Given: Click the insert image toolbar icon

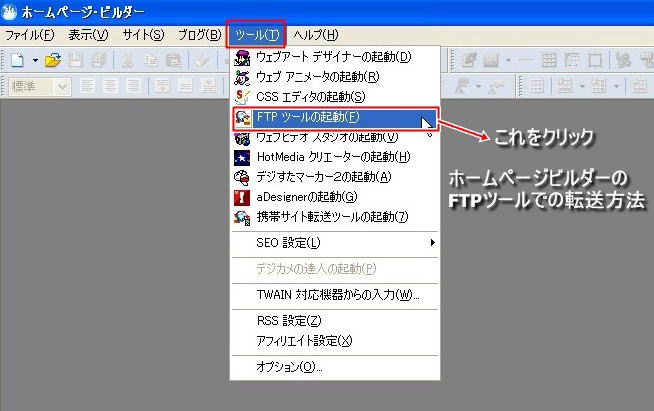Looking at the screenshot, I should pyautogui.click(x=491, y=61).
